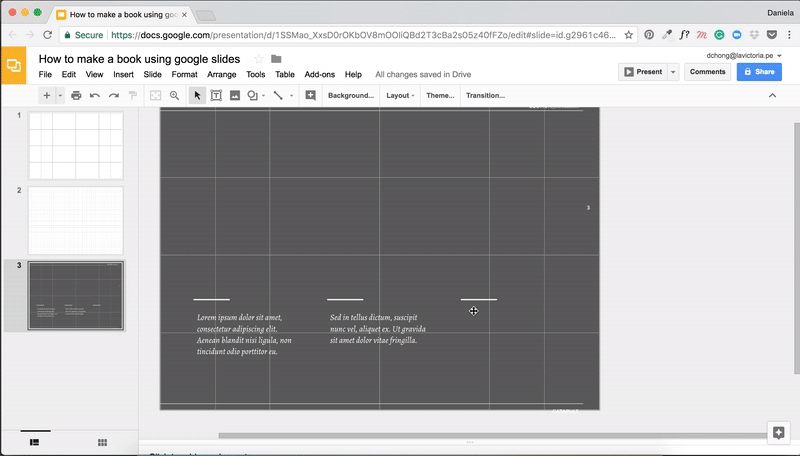Open the Present options dropdown arrow

coord(673,72)
